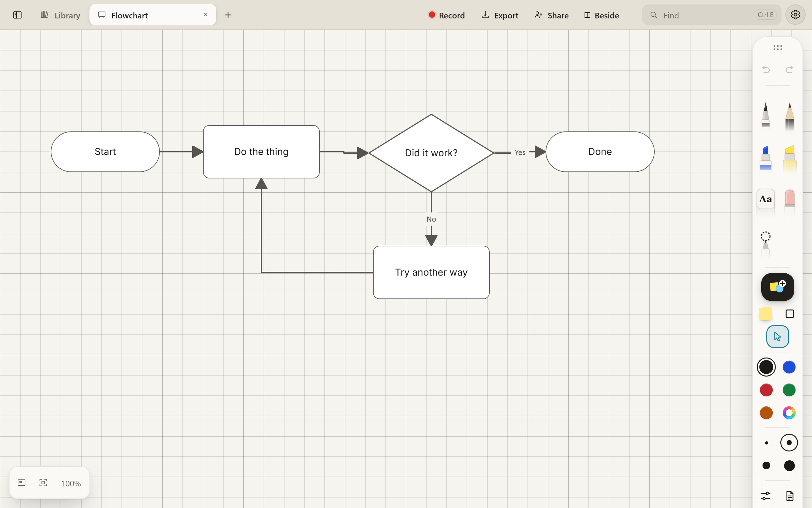Viewport: 812px width, 508px height.
Task: Choose the black color swatch
Action: coord(766,367)
